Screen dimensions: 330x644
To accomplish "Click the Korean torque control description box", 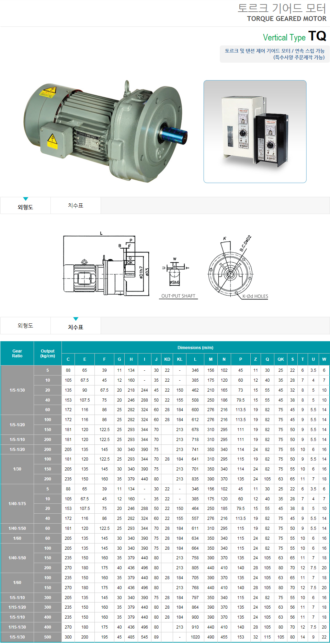I will (274, 54).
